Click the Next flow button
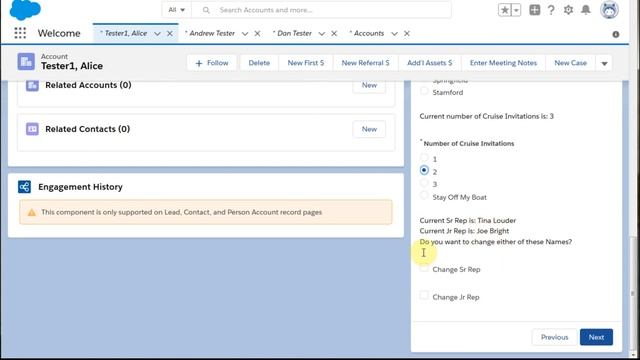Screen dimensions: 640x360 (x=596, y=337)
